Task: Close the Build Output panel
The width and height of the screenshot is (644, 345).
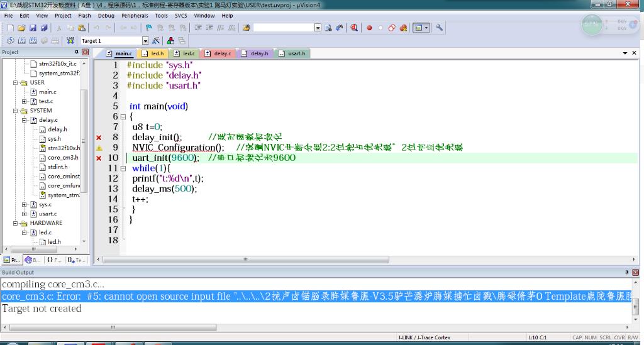Action: point(635,272)
